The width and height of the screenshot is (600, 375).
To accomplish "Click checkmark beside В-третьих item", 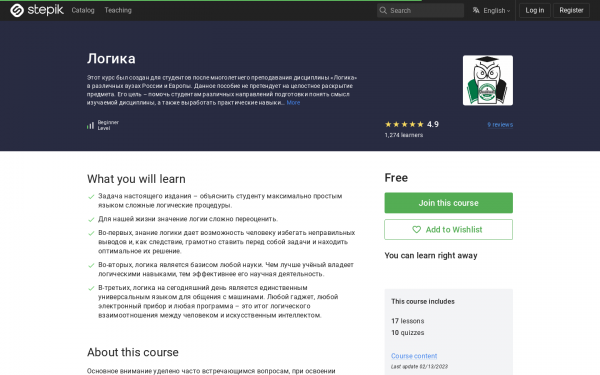I will pyautogui.click(x=91, y=289).
